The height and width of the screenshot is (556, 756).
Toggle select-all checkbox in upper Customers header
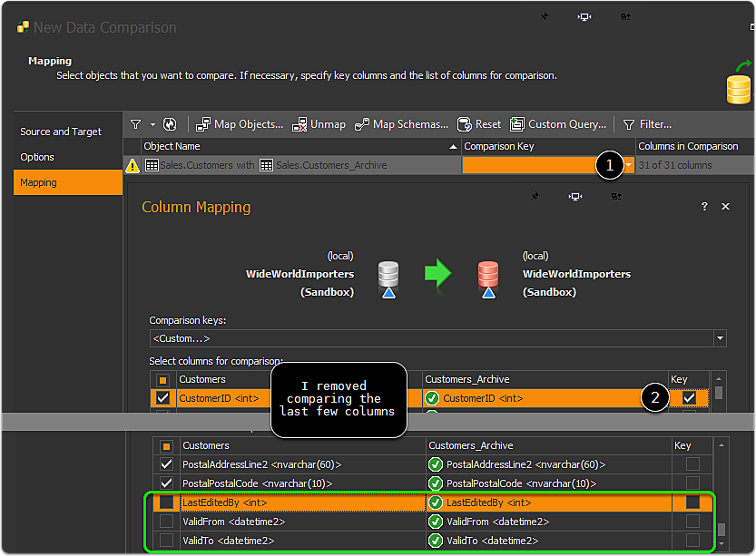(x=163, y=380)
